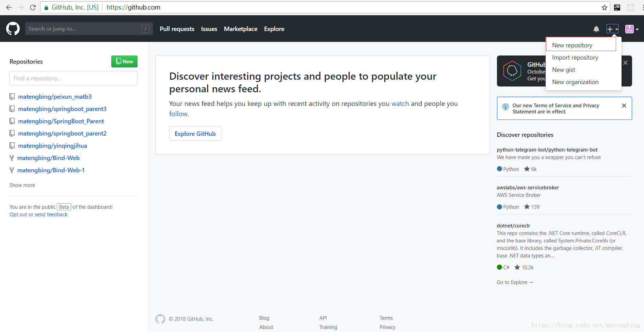Click the green C# language dot
644x332 pixels.
499,267
